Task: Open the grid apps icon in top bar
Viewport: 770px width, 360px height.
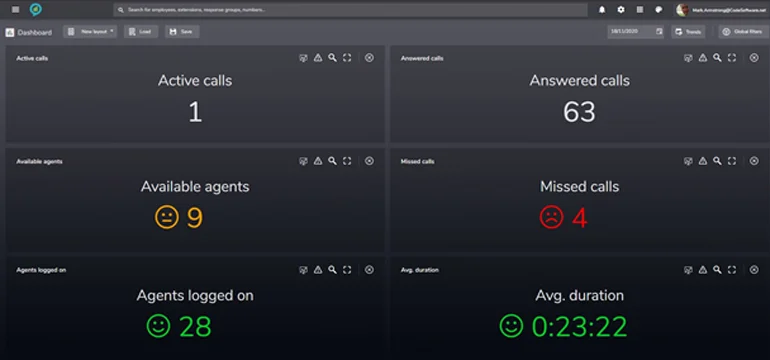Action: pos(640,10)
